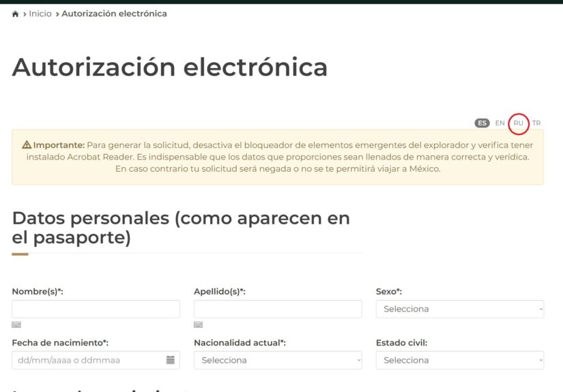Open the virtual keyboard icon under Apellido(s)
The image size is (563, 392).
tap(199, 325)
